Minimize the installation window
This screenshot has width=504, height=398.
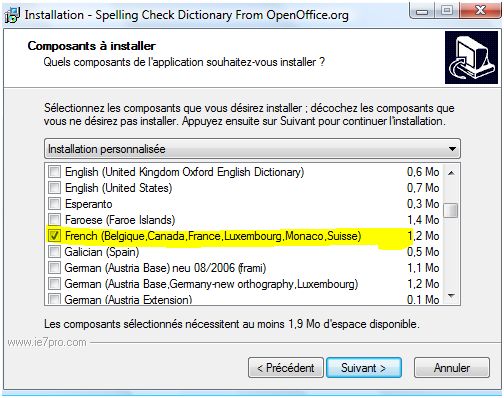click(422, 11)
